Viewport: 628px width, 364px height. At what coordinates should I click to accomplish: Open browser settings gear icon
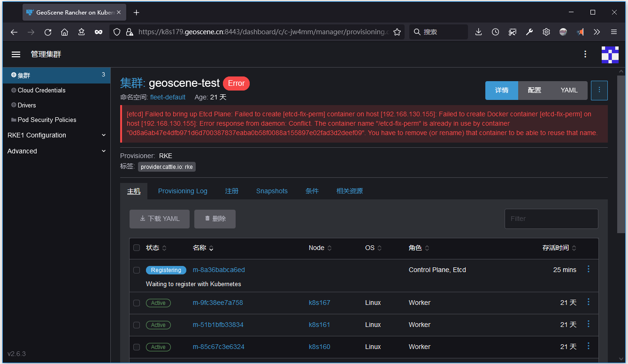(546, 32)
